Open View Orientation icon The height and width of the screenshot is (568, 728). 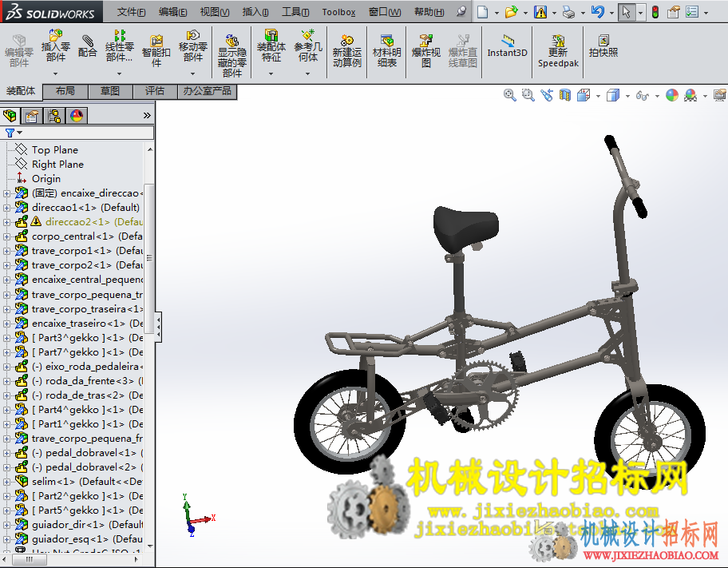click(x=584, y=95)
